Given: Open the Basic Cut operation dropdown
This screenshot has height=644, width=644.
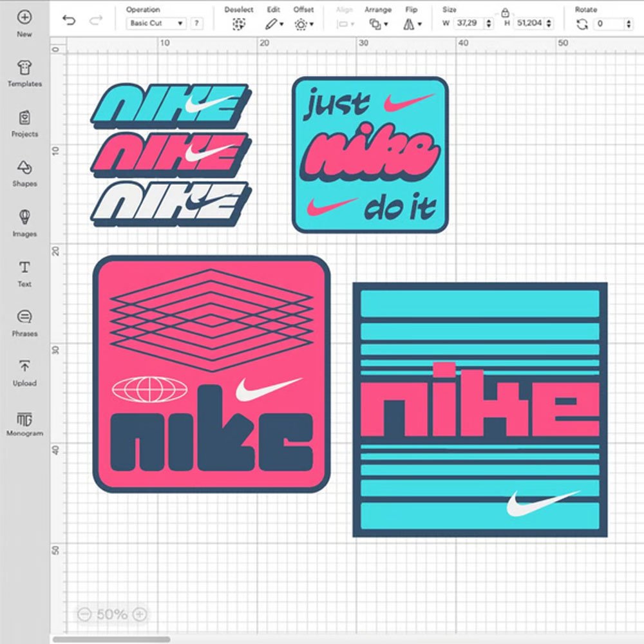Looking at the screenshot, I should 157,23.
